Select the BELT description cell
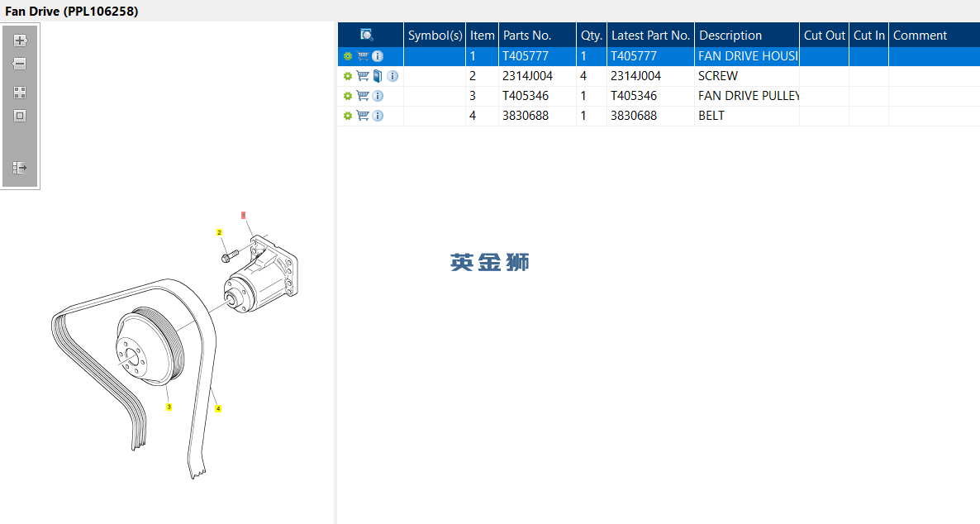 pyautogui.click(x=747, y=116)
